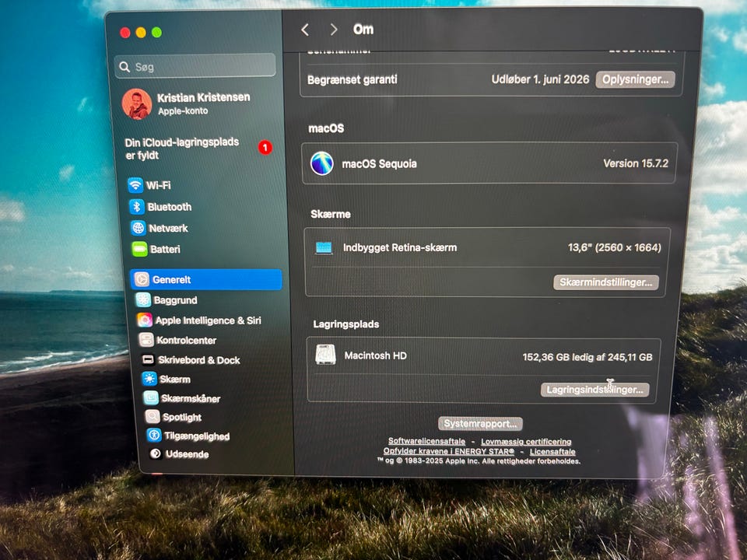Click the search magnifier icon
Screen dimensions: 747x560
click(124, 67)
